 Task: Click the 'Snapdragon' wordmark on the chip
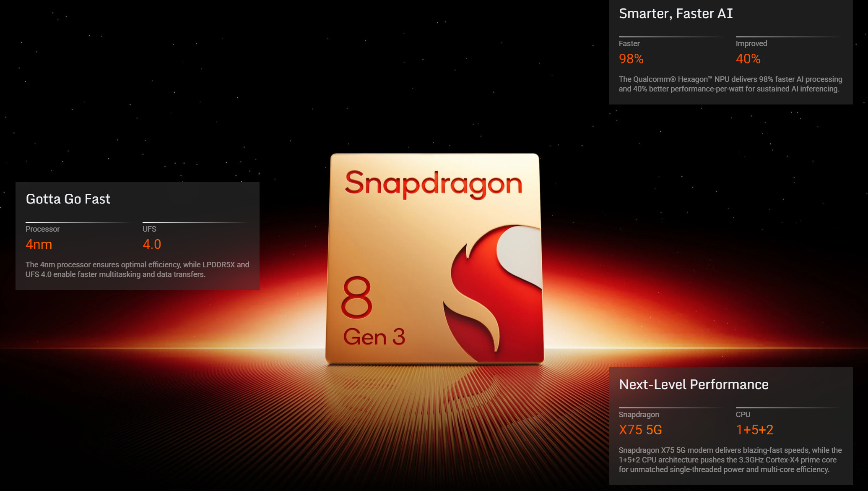pyautogui.click(x=434, y=184)
